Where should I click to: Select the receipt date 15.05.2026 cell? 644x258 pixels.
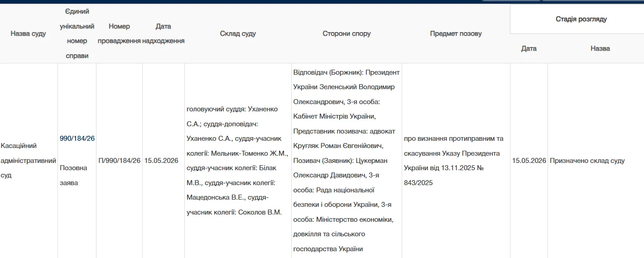click(163, 161)
